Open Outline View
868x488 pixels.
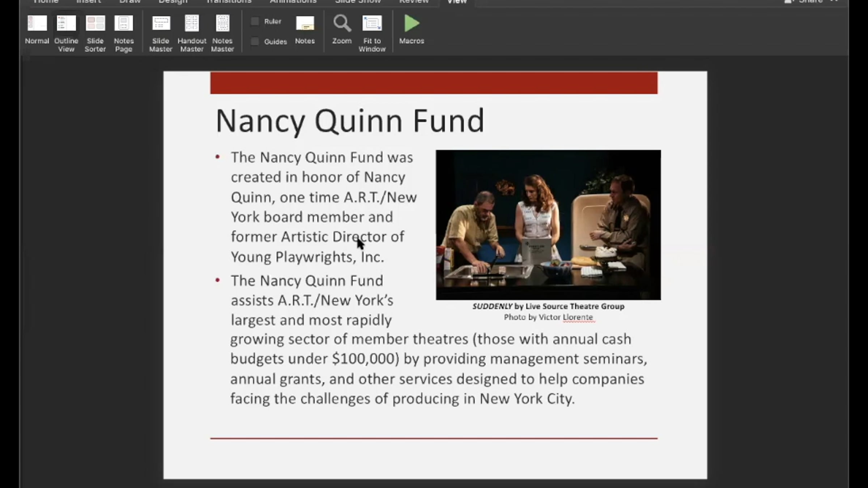(66, 24)
